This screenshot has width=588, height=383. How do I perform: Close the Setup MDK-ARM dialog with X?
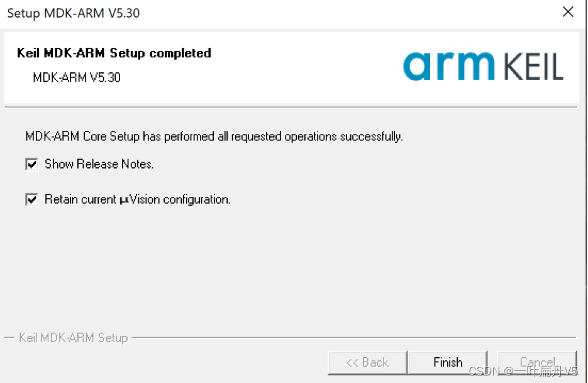coord(568,12)
